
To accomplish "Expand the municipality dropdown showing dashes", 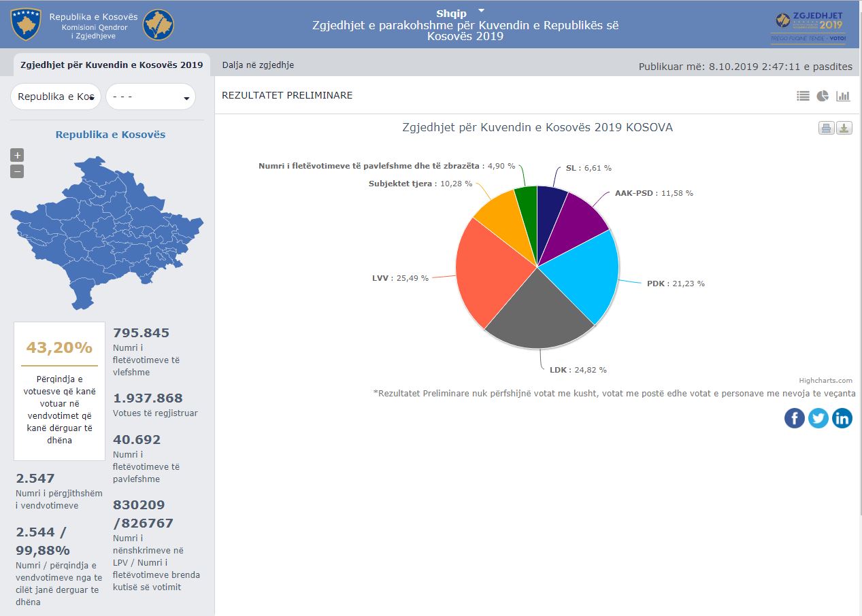I will [x=150, y=97].
